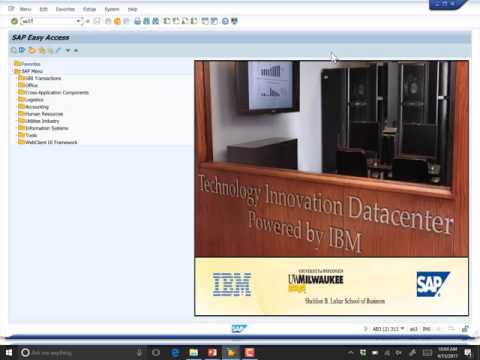
Task: Click the Create New Session icon
Action: pyautogui.click(x=205, y=21)
